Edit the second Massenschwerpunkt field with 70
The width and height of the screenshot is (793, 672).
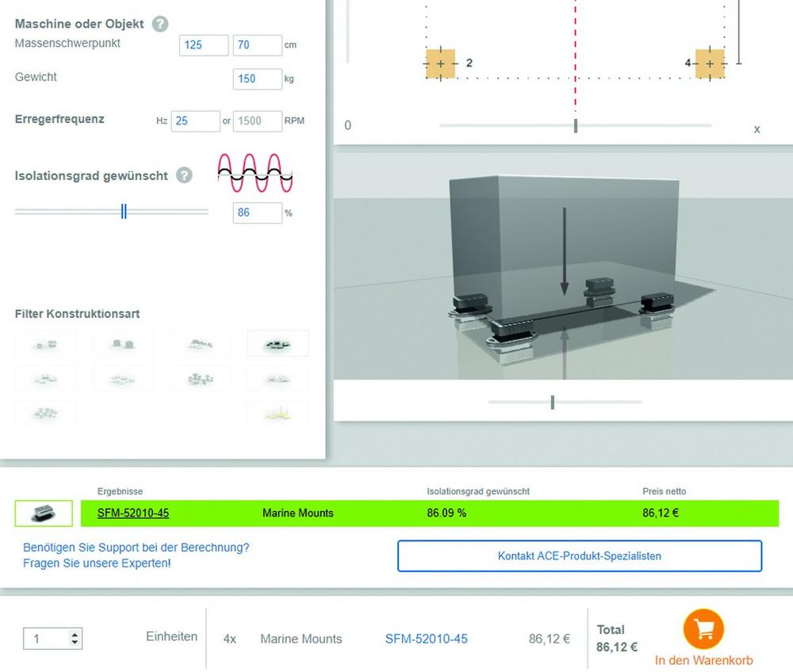(x=258, y=45)
